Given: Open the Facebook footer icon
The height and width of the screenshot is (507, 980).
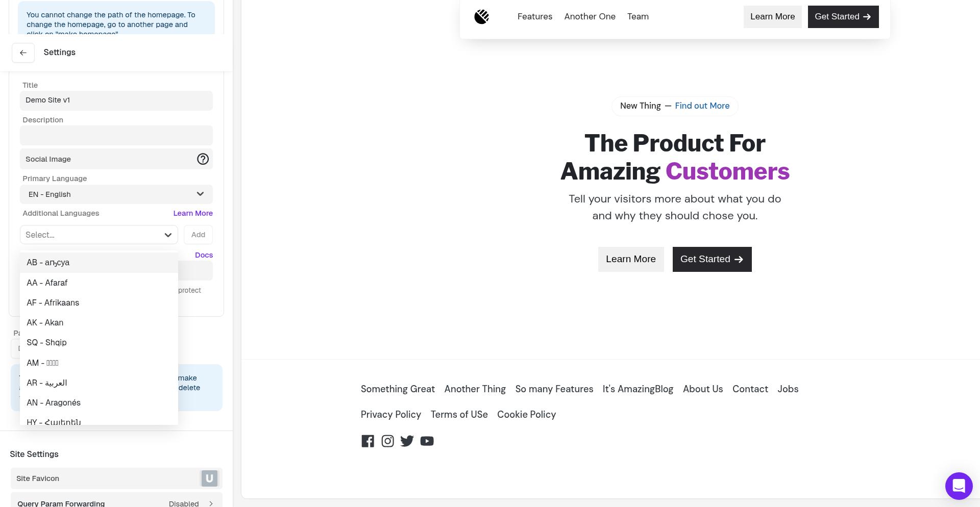Looking at the screenshot, I should [367, 441].
